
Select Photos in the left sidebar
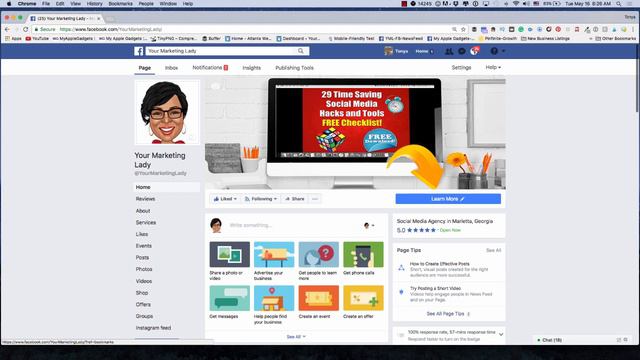144,269
